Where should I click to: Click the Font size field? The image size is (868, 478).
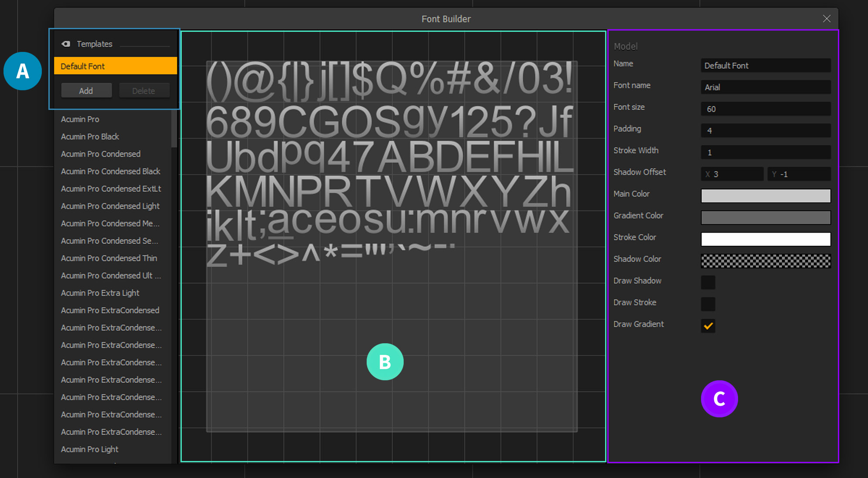click(766, 109)
